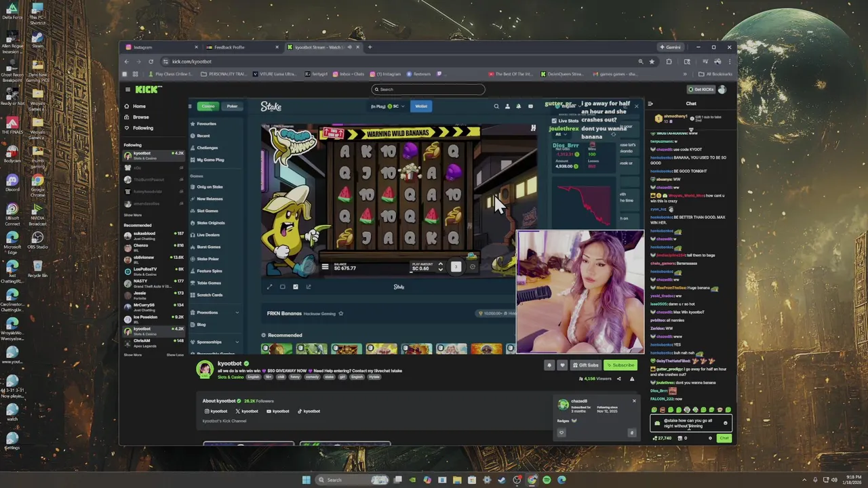The height and width of the screenshot is (488, 868).
Task: Click the chat message input field
Action: [690, 423]
